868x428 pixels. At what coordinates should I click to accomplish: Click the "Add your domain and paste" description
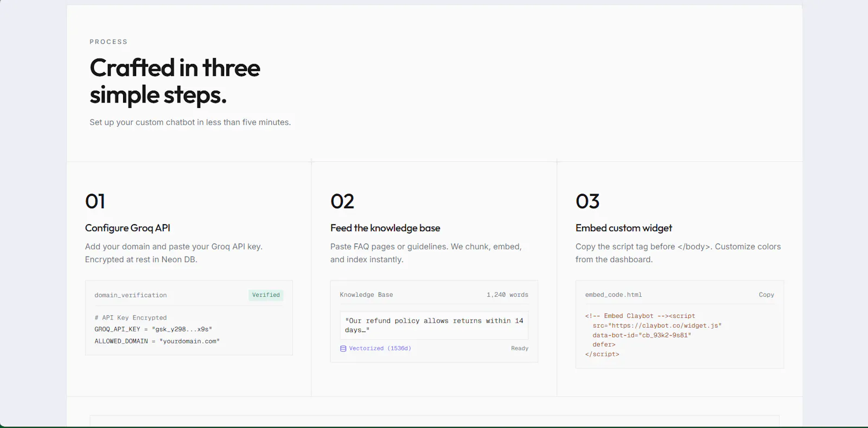point(174,253)
